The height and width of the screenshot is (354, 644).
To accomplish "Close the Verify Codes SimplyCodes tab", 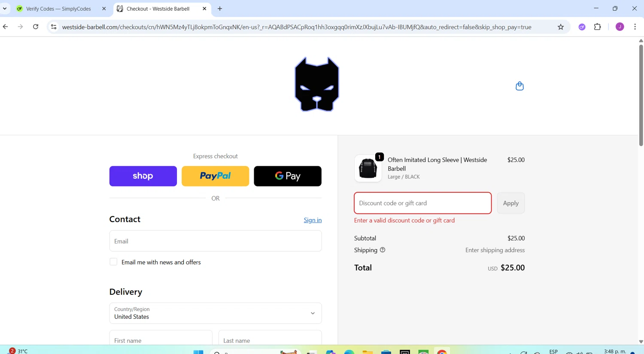I will (x=104, y=9).
